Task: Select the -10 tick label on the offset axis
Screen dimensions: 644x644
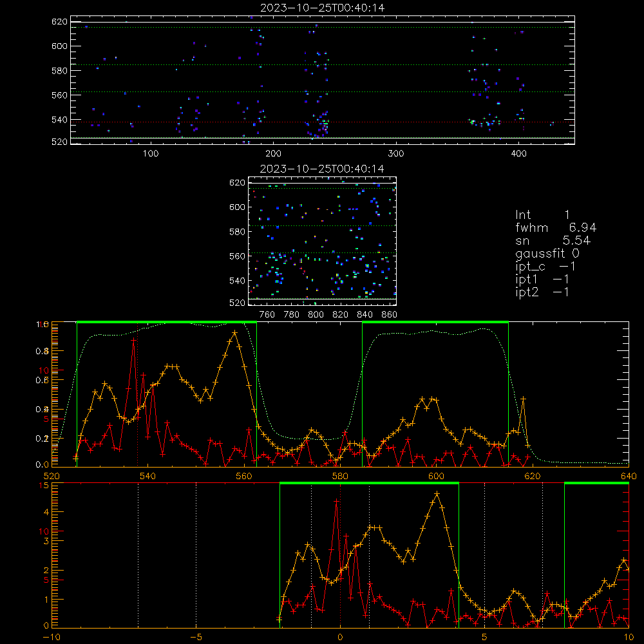Action: (51, 638)
